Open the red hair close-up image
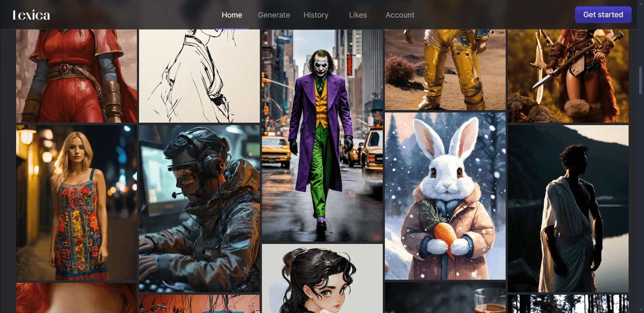Screen dimensions: 644x313 [76, 298]
